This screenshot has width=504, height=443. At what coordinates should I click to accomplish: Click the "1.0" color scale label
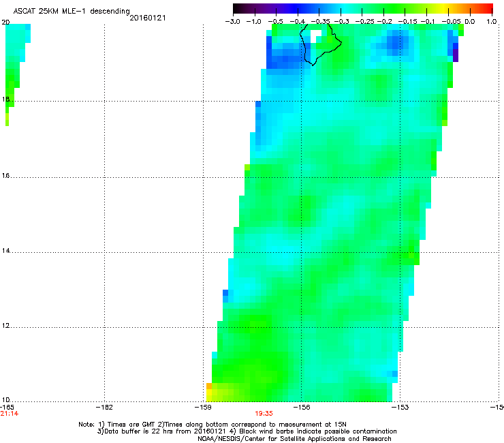click(x=492, y=22)
